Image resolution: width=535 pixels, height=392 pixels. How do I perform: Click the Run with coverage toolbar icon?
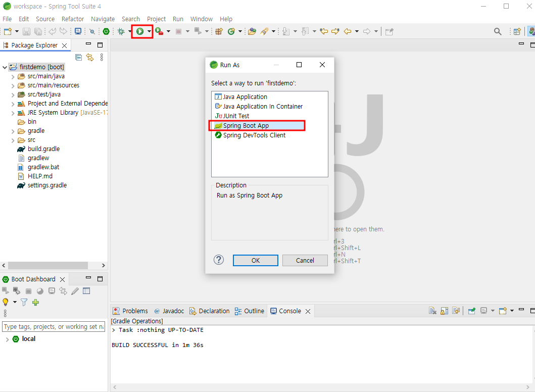tap(159, 31)
